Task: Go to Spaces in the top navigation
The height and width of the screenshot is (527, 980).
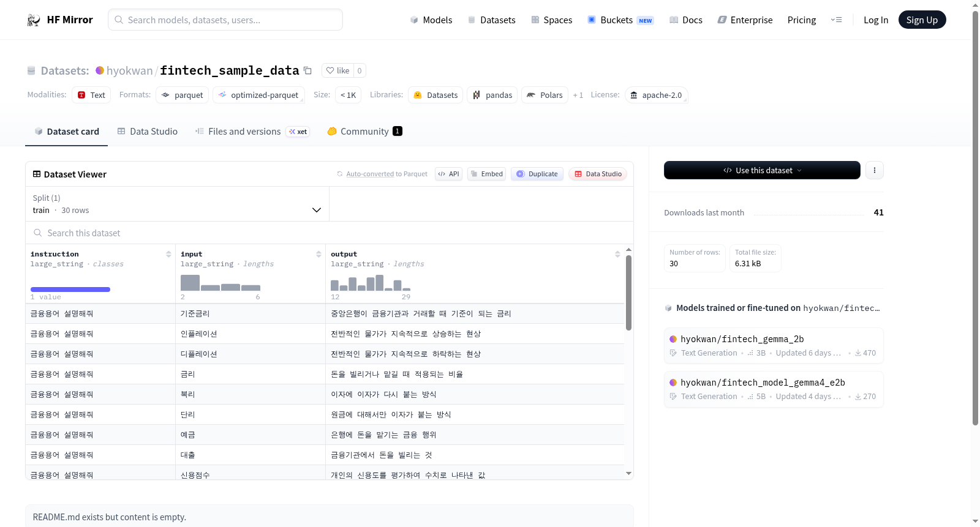Action: click(x=552, y=20)
